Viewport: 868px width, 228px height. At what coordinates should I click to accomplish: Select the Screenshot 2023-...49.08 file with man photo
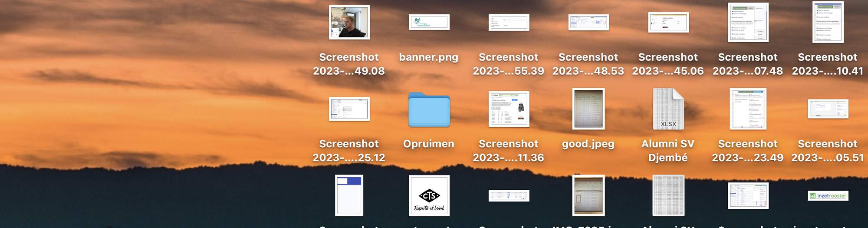tap(349, 23)
